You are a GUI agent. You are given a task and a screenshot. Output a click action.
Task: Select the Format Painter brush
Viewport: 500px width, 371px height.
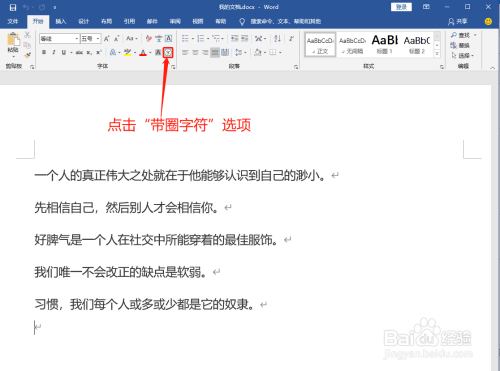pos(27,55)
